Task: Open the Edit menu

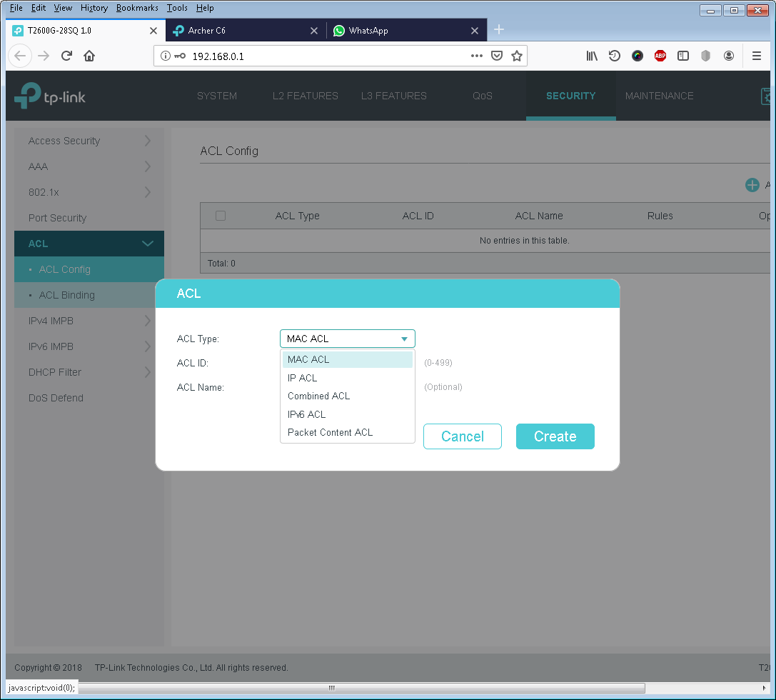Action: [38, 8]
